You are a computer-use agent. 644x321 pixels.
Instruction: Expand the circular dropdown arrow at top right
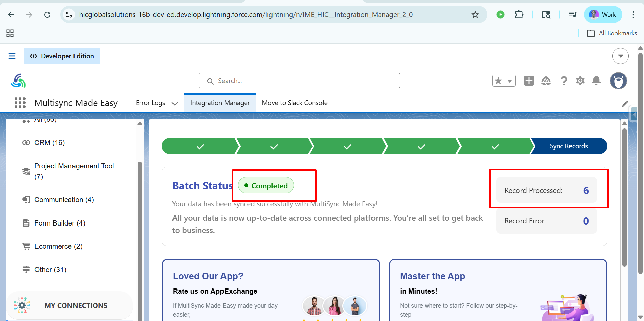[620, 56]
